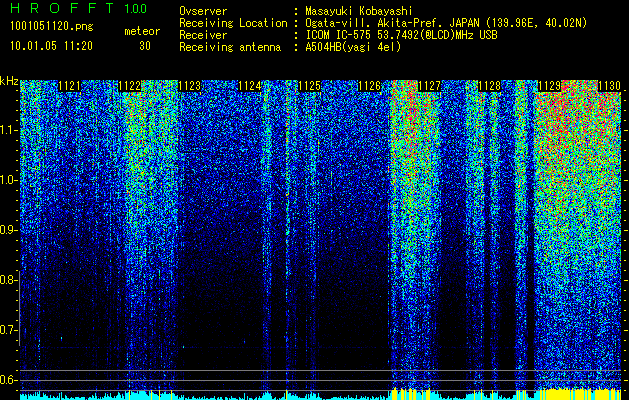Click the 1128 time marker
629x400 pixels.
[490, 86]
